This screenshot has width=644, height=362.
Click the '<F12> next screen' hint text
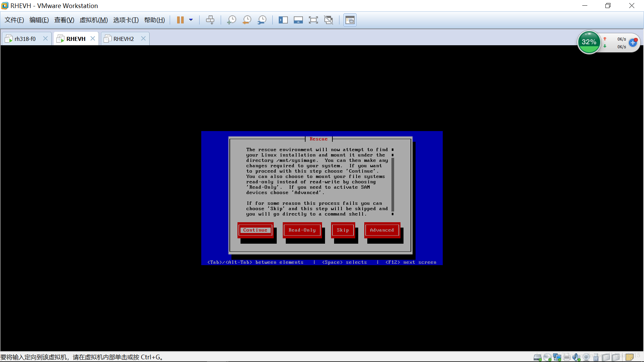click(411, 262)
